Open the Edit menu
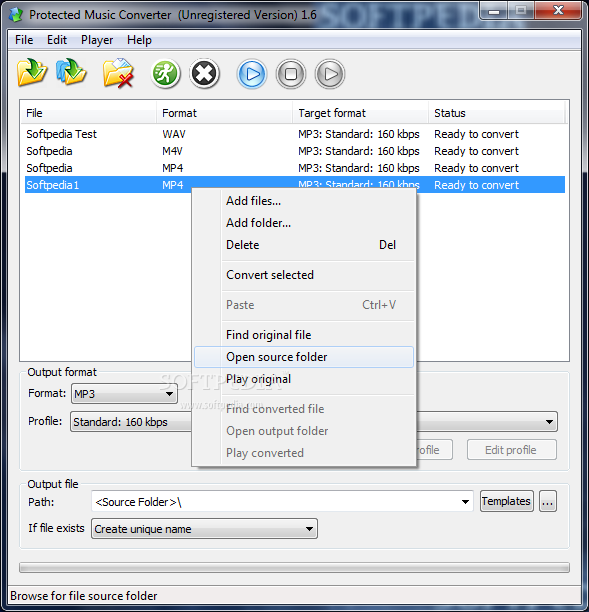Image resolution: width=589 pixels, height=612 pixels. (x=57, y=40)
